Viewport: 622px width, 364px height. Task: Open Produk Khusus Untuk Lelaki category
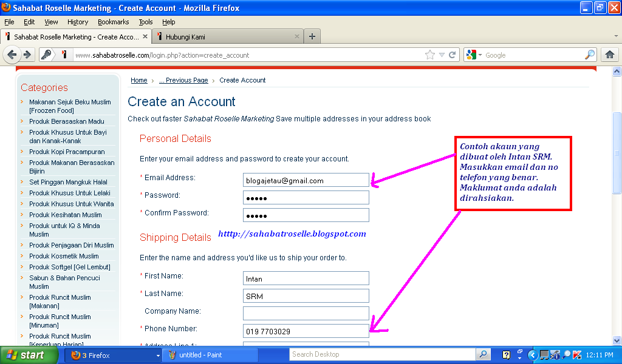[70, 193]
